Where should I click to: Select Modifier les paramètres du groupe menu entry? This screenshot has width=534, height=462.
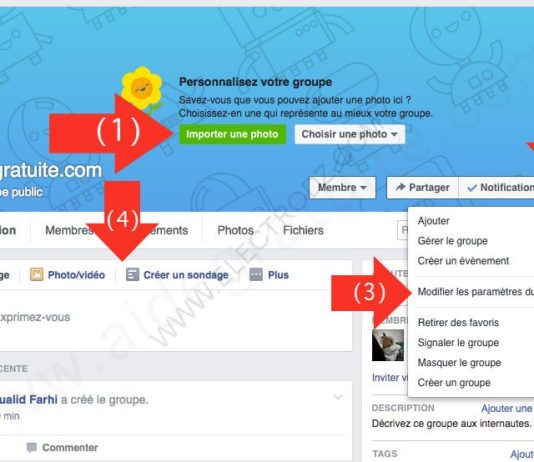coord(474,292)
